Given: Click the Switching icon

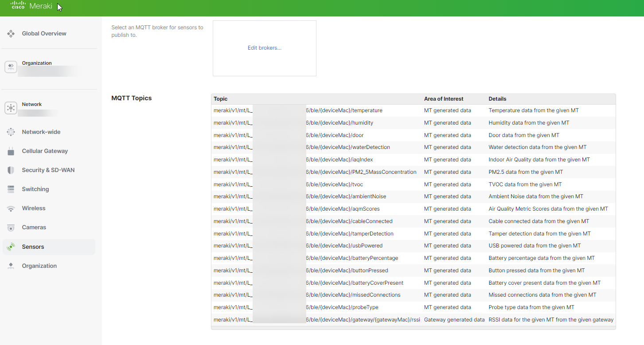Looking at the screenshot, I should click(x=11, y=189).
